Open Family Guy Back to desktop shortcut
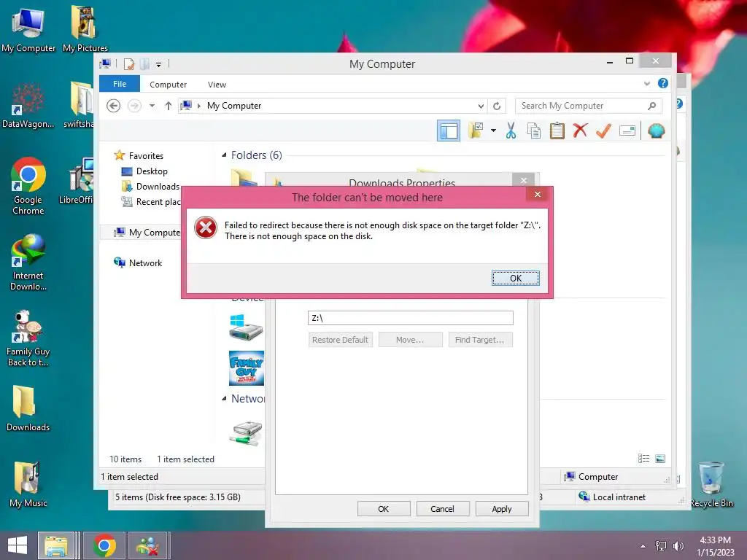Image resolution: width=747 pixels, height=560 pixels. (x=28, y=338)
